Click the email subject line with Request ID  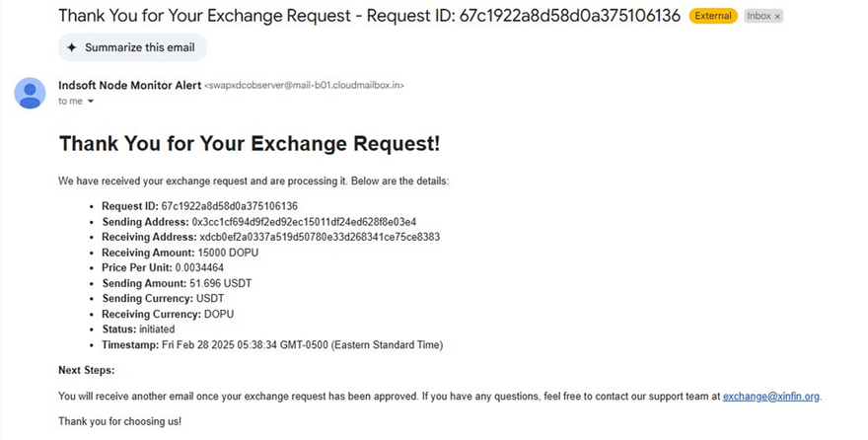[x=370, y=16]
